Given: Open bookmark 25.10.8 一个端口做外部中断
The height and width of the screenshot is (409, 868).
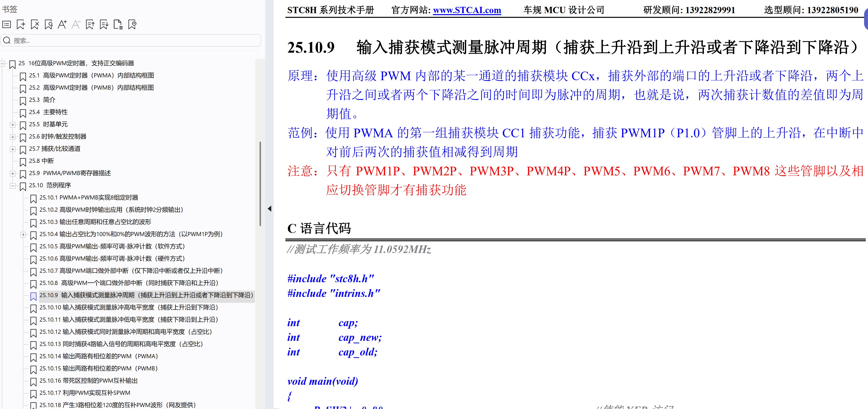Looking at the screenshot, I should tap(129, 283).
